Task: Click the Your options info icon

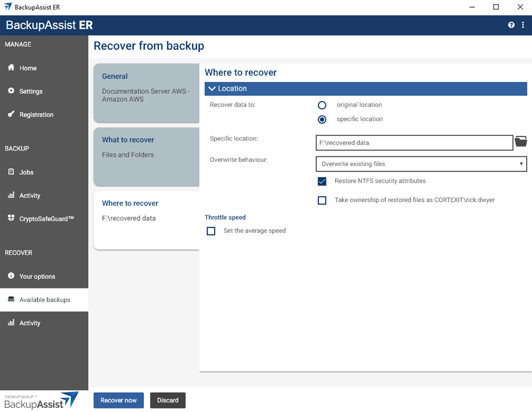Action: pyautogui.click(x=11, y=275)
